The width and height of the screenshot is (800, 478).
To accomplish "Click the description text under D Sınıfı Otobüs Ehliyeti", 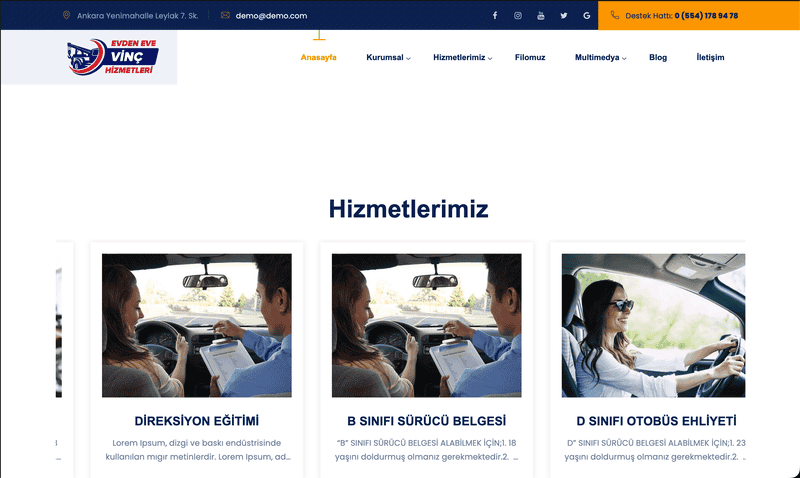I will (x=655, y=450).
